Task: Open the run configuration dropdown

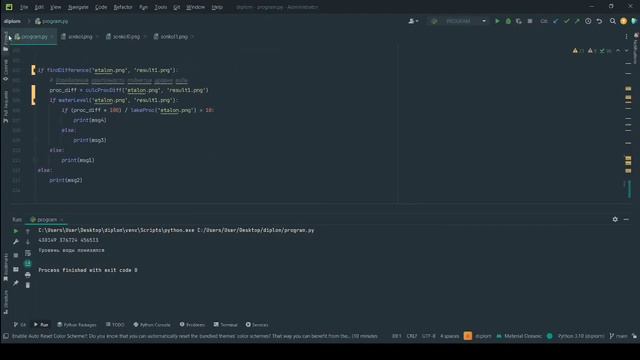Action: click(x=459, y=21)
